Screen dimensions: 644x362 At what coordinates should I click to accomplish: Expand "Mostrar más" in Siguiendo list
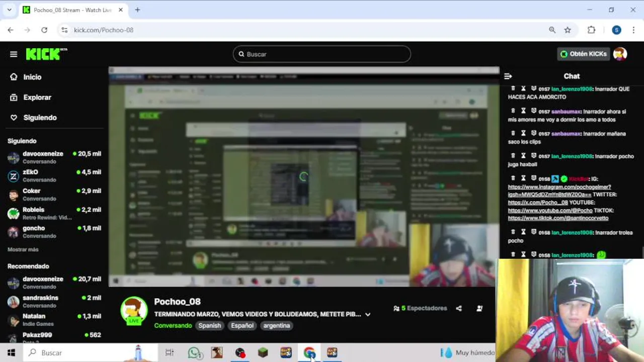23,249
